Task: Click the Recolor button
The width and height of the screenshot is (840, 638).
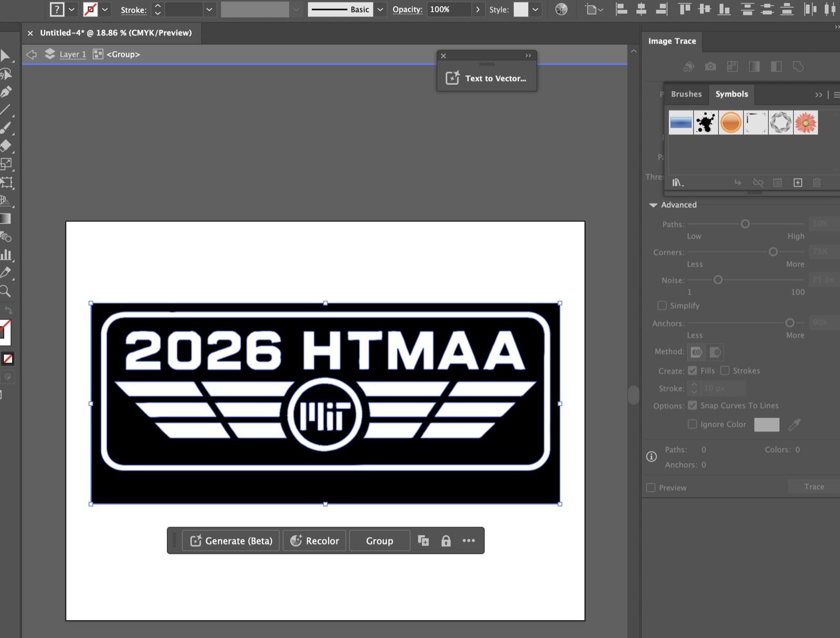Action: (x=314, y=541)
